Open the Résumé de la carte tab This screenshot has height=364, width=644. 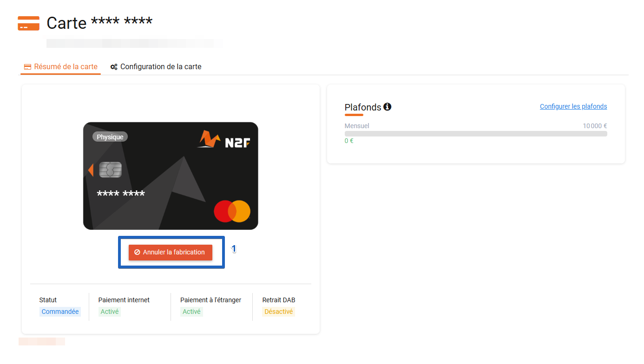pyautogui.click(x=61, y=67)
